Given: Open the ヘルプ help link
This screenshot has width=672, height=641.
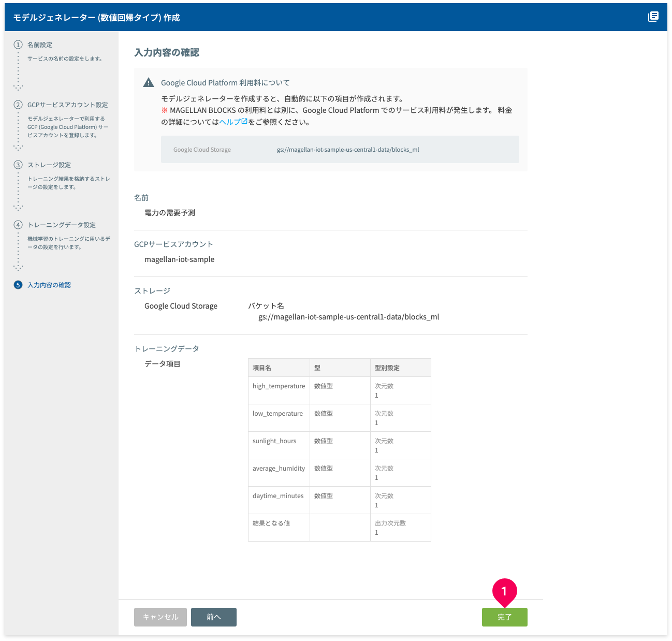Looking at the screenshot, I should [x=233, y=122].
